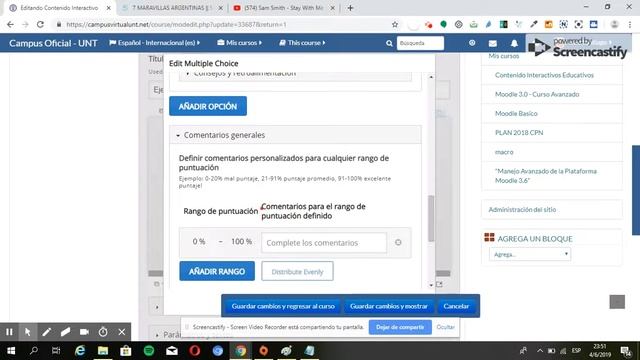Open Spotify from the taskbar
The width and height of the screenshot is (640, 360).
[149, 351]
